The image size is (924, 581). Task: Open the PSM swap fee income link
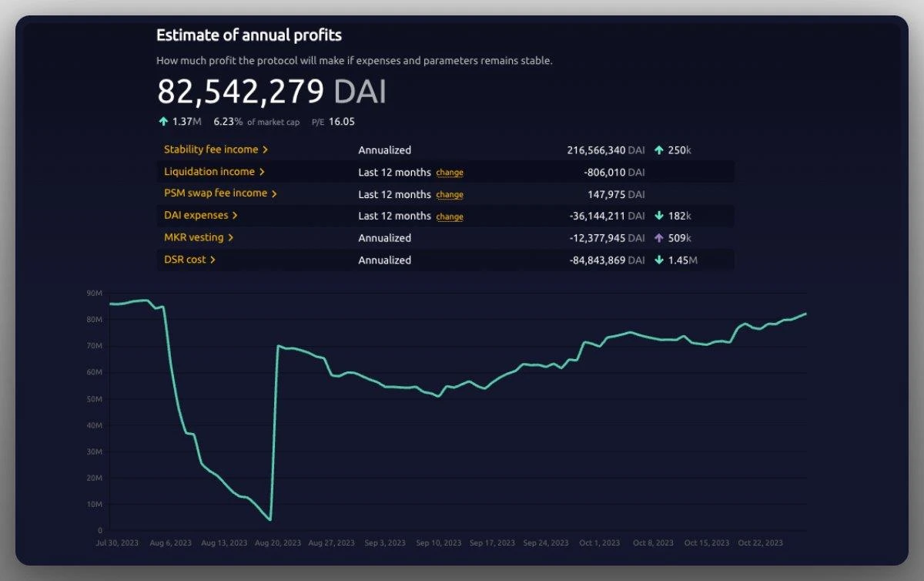click(x=215, y=193)
